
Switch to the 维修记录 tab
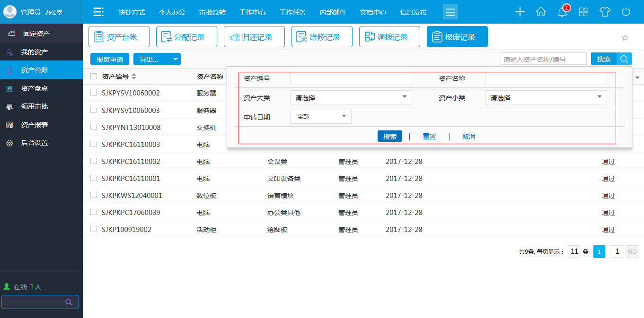point(322,36)
